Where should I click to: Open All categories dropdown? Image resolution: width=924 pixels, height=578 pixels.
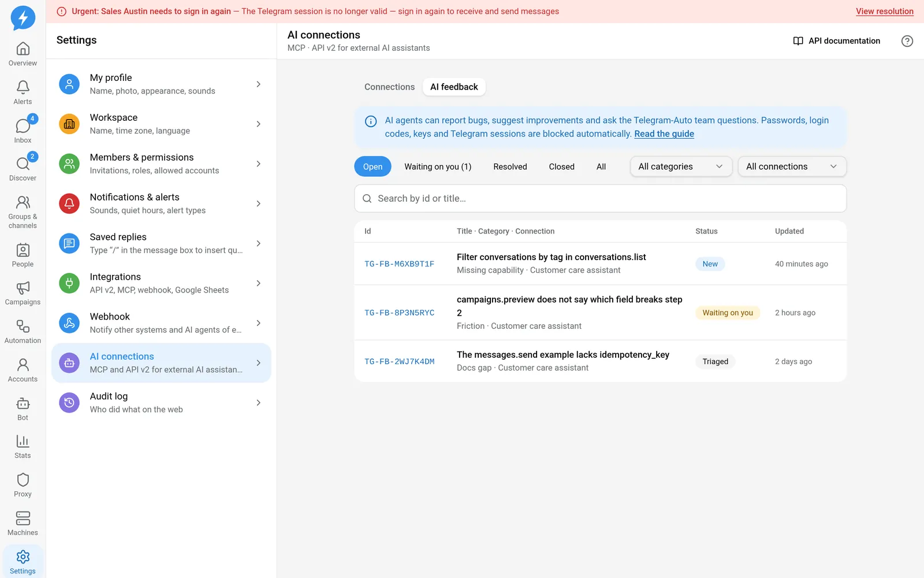681,166
